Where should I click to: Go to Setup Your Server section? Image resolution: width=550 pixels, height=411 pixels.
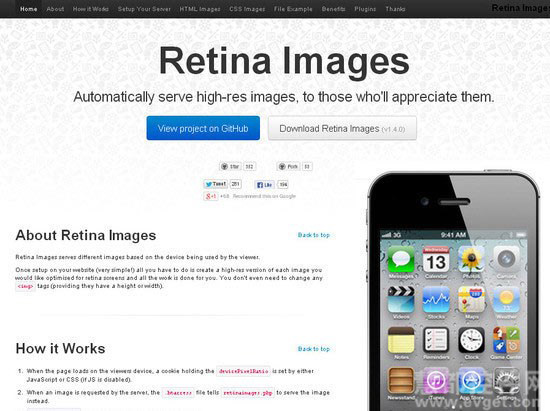(x=144, y=9)
